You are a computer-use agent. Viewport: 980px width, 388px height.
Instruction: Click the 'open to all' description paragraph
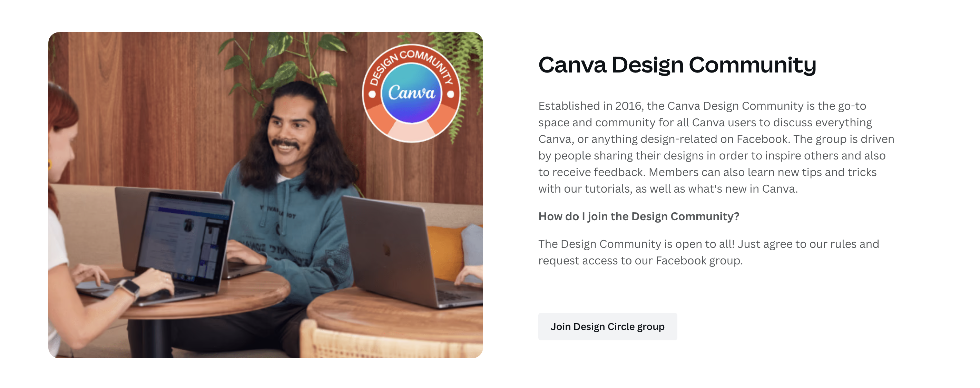[708, 252]
